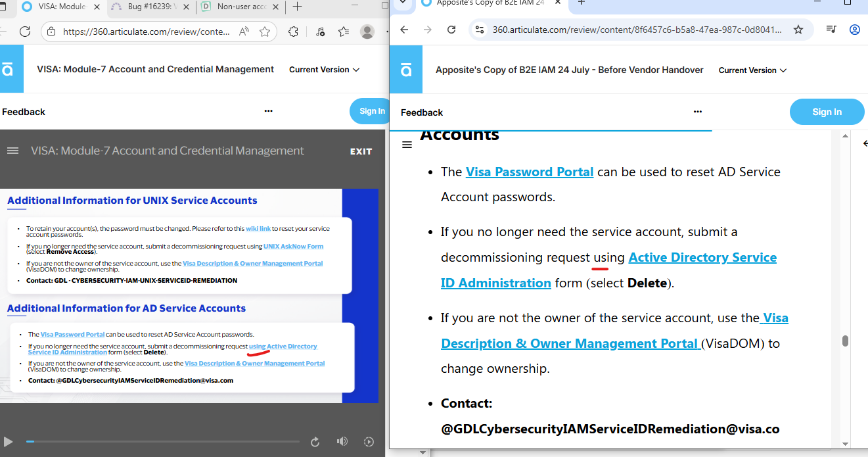Click Sign In in the left window
868x457 pixels.
coord(371,111)
